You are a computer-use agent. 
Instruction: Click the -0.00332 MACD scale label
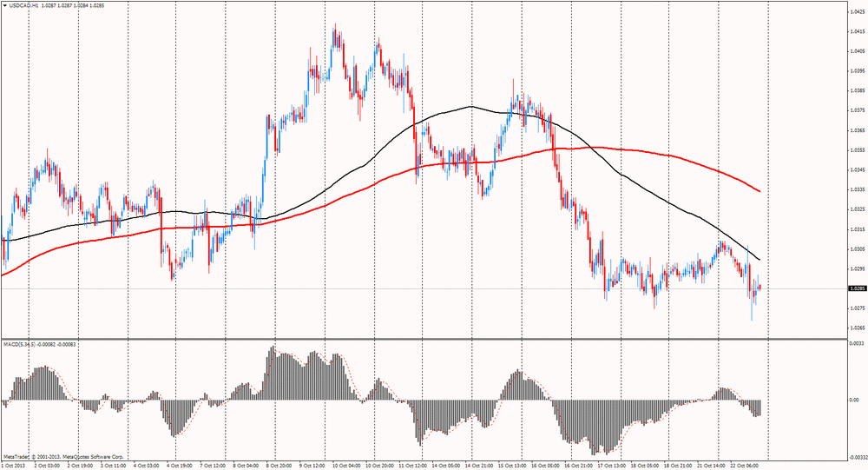pos(858,457)
